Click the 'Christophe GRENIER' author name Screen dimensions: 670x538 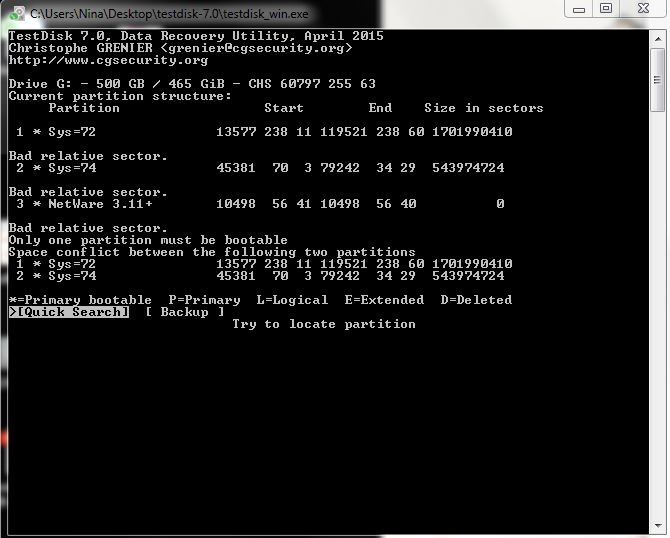(x=81, y=48)
